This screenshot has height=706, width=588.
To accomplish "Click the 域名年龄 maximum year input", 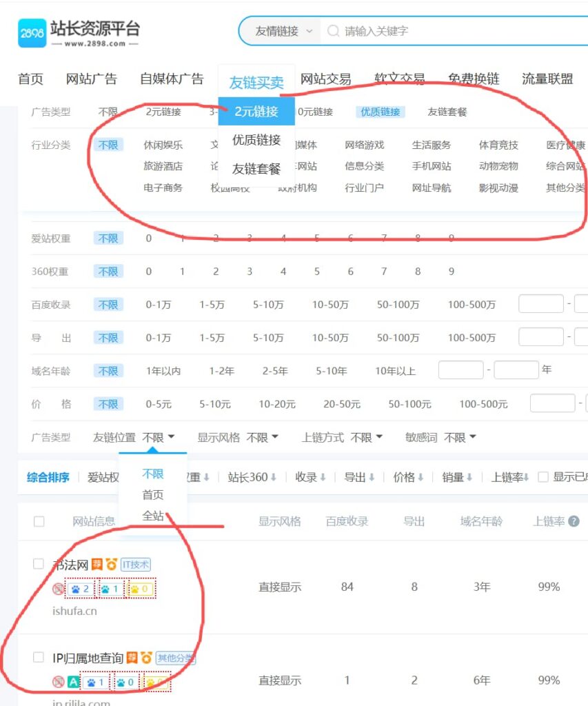I will (x=516, y=370).
